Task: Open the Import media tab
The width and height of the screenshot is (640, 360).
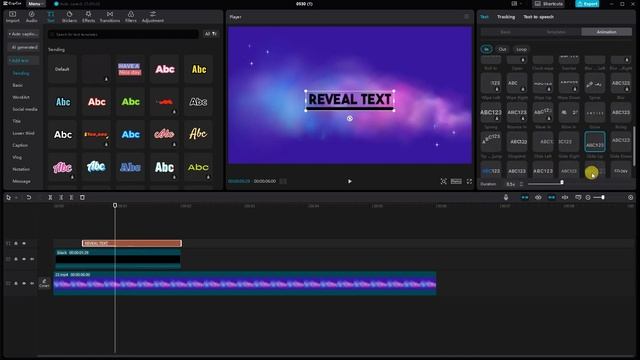Action: pyautogui.click(x=12, y=17)
